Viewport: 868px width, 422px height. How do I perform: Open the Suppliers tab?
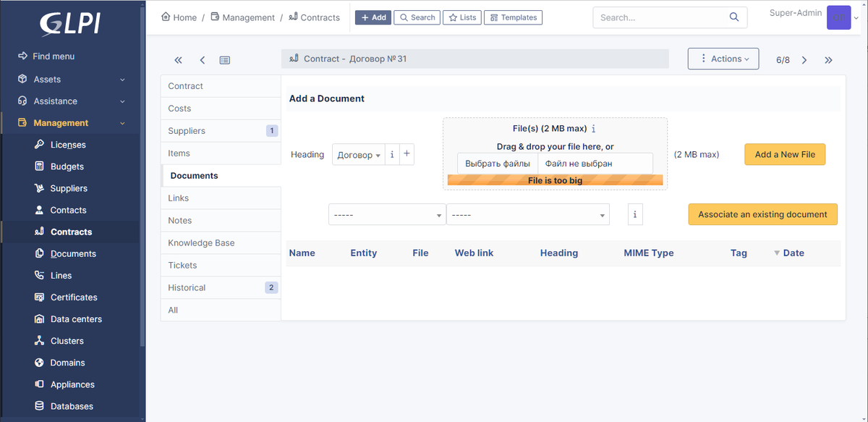[221, 131]
